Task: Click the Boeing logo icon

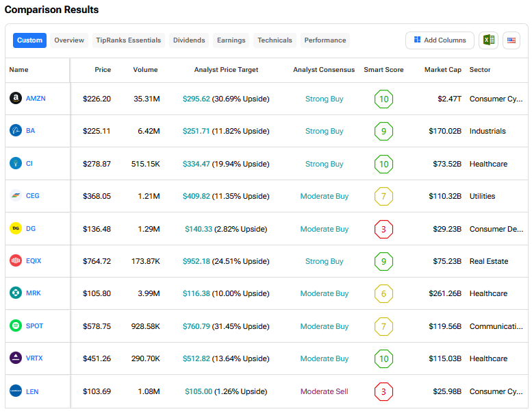Action: pyautogui.click(x=16, y=131)
